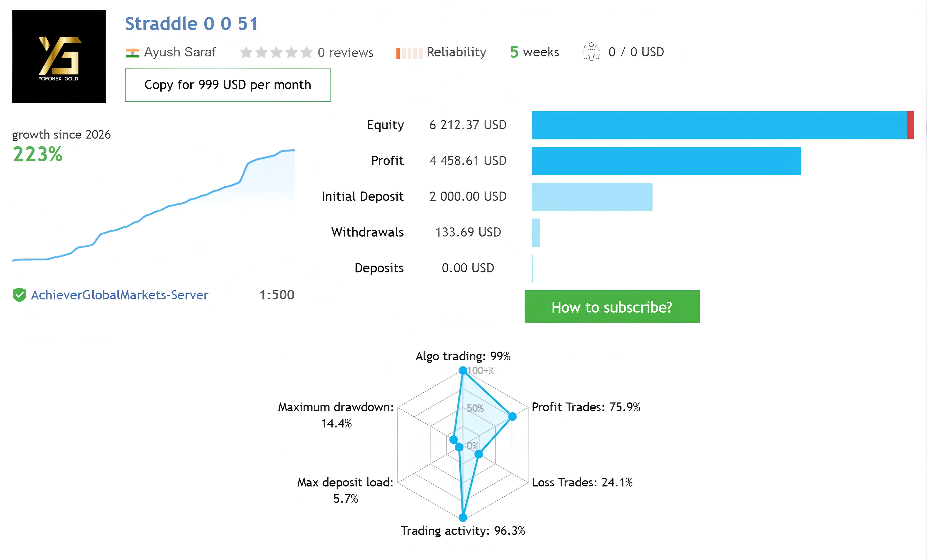This screenshot has width=927, height=560.
Task: Click the Trading activity radar point
Action: (x=463, y=518)
